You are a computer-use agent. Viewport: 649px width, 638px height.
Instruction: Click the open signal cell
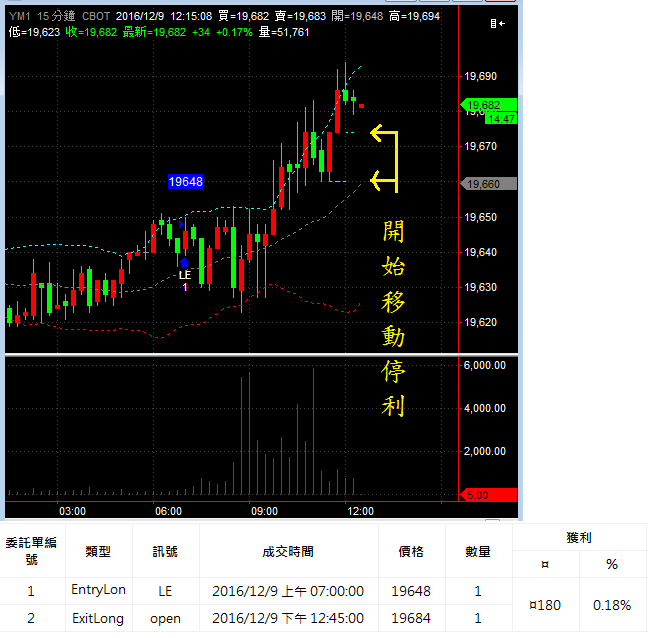coord(165,619)
